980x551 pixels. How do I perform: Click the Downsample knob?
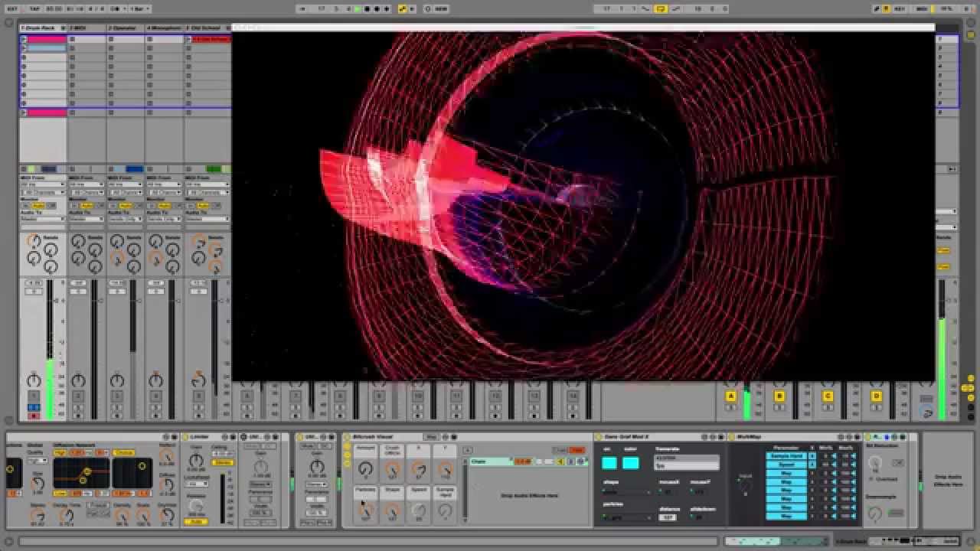(x=875, y=513)
